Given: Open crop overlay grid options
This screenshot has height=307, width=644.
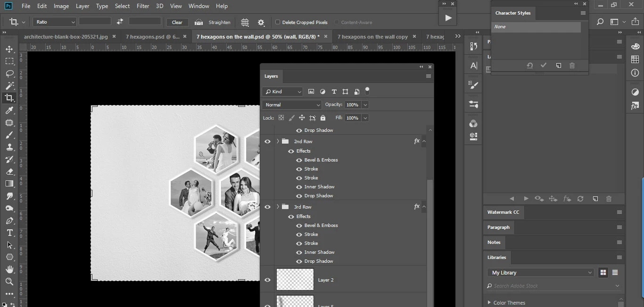Looking at the screenshot, I should tap(245, 22).
